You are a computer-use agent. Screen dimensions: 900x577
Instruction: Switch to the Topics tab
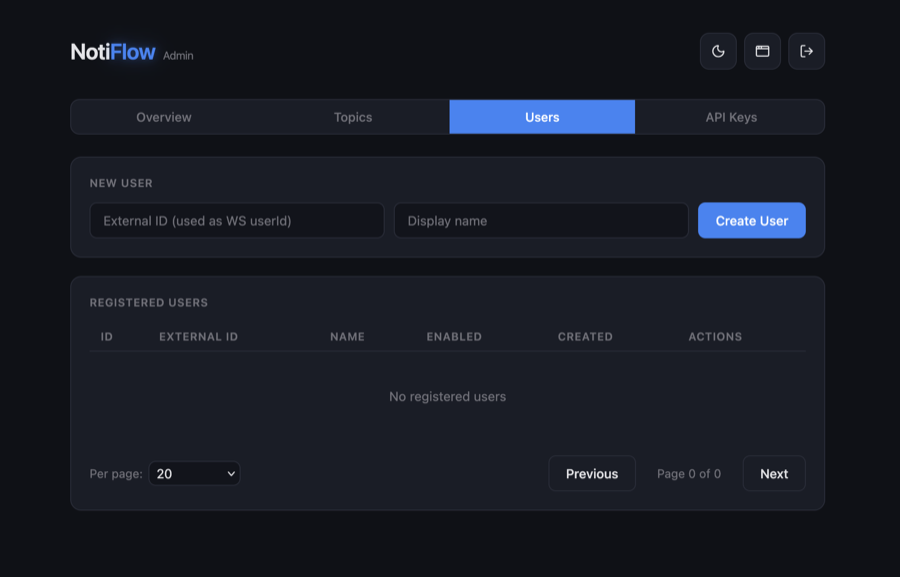coord(353,117)
